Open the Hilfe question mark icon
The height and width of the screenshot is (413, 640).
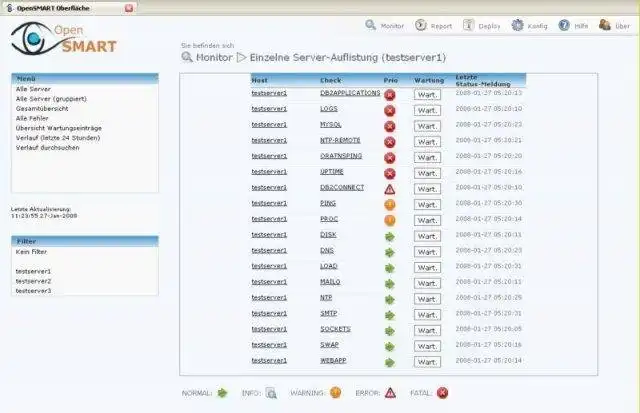[564, 25]
